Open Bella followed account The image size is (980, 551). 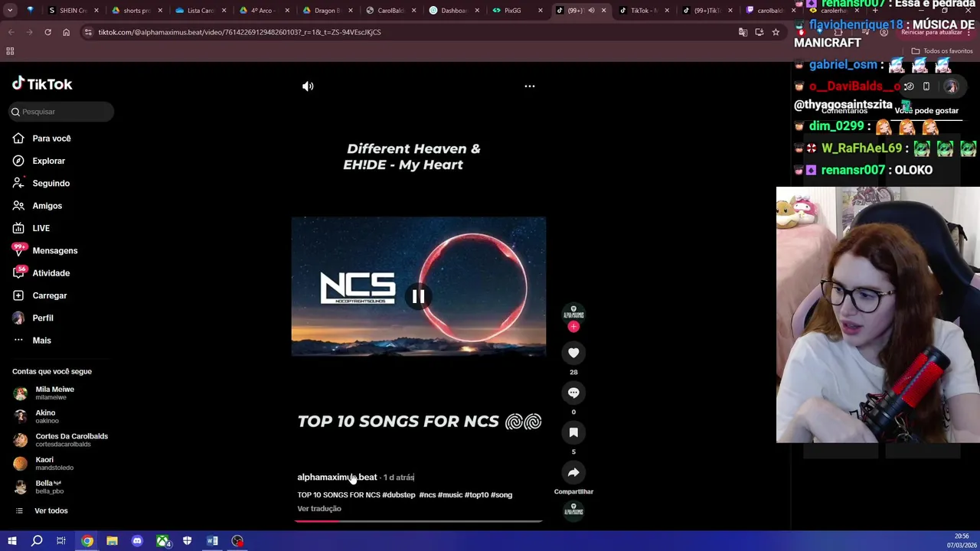pos(47,487)
